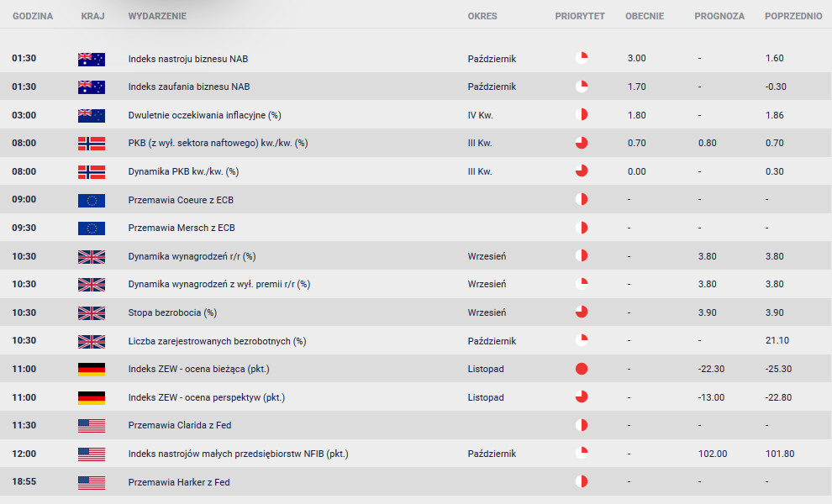Click priority icon for ZEW ocena perspektyw

(x=582, y=396)
